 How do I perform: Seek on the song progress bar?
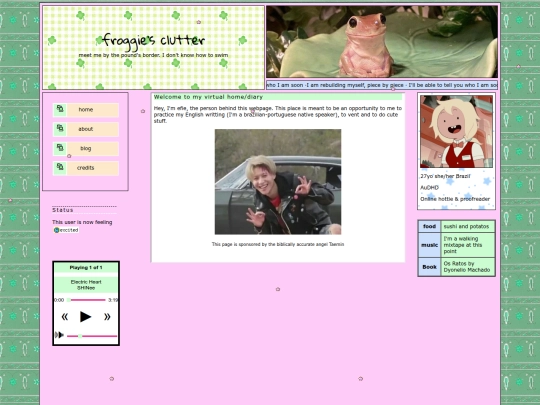[86, 300]
